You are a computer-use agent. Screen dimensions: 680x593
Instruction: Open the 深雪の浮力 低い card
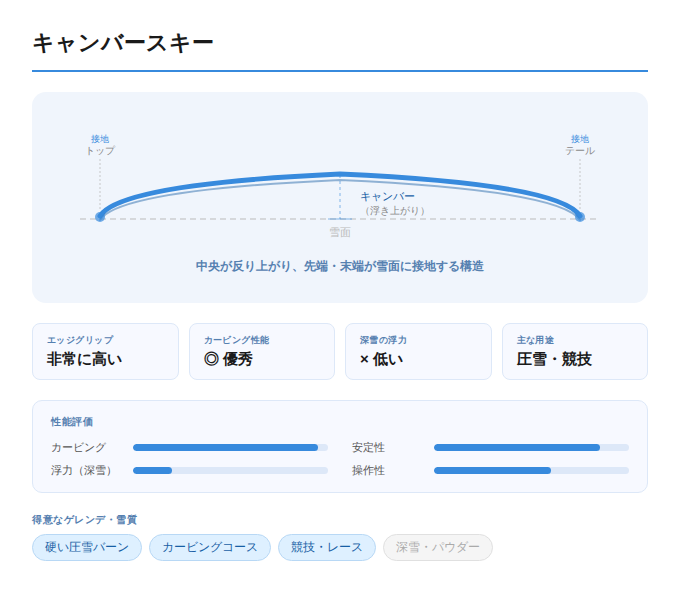pos(418,351)
